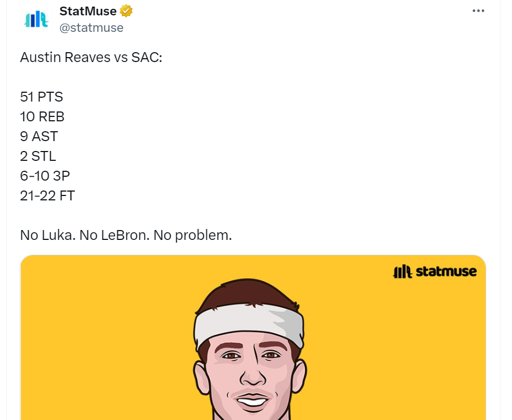Viewport: 512px width, 420px height.
Task: Click the "51 PTS" stat line
Action: (42, 97)
